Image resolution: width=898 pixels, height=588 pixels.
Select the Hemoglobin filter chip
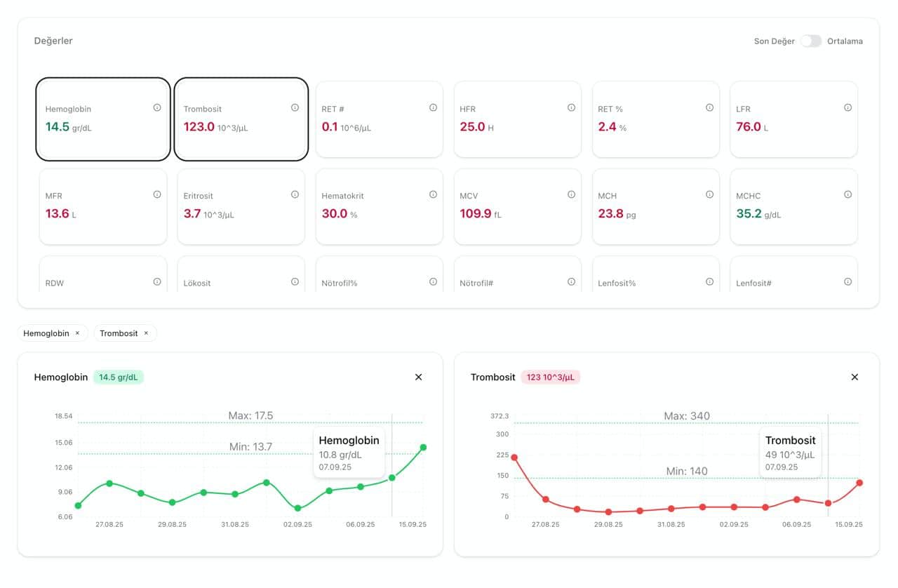coord(52,333)
